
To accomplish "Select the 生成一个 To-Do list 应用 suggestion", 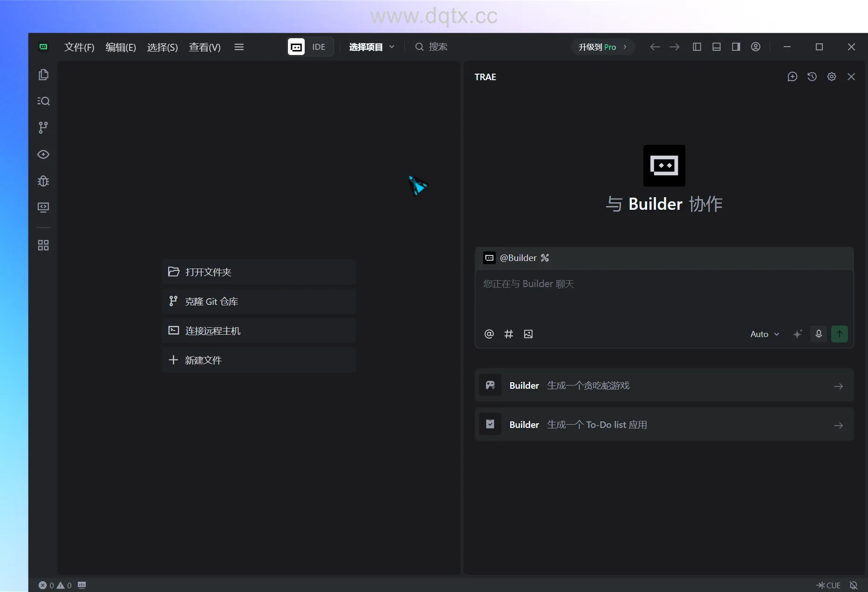I will (x=664, y=425).
